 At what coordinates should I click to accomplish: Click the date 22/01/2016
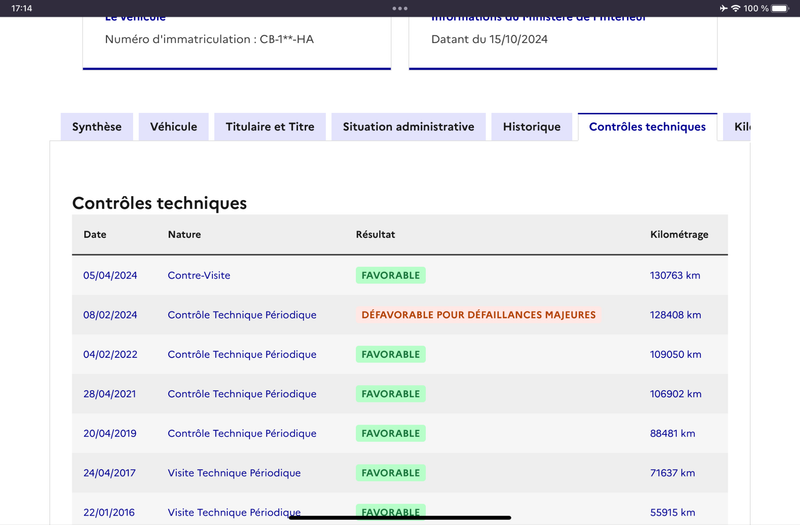109,512
